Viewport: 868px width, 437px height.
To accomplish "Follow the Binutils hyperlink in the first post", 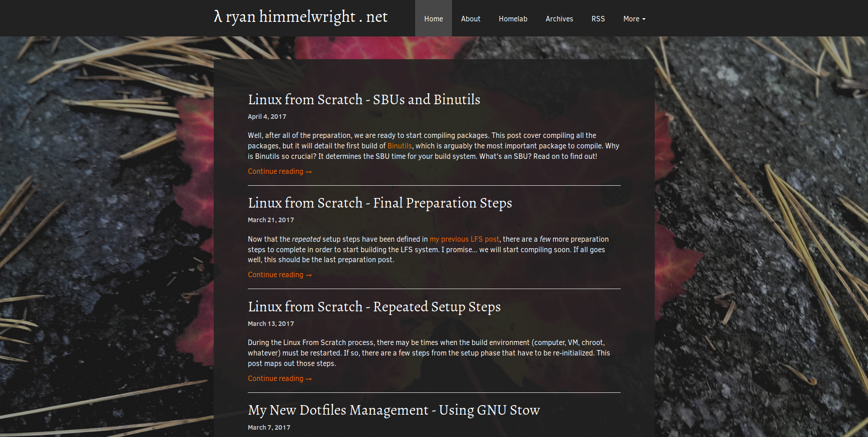I will click(x=399, y=146).
